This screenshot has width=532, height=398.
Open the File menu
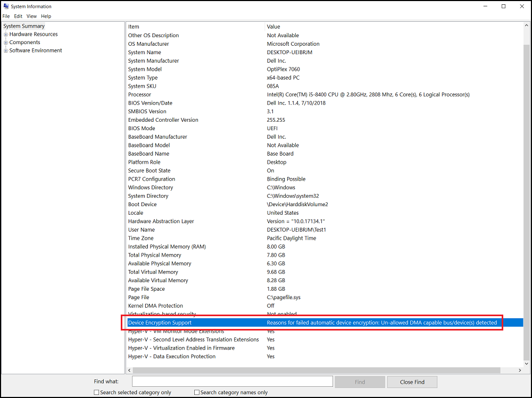6,16
